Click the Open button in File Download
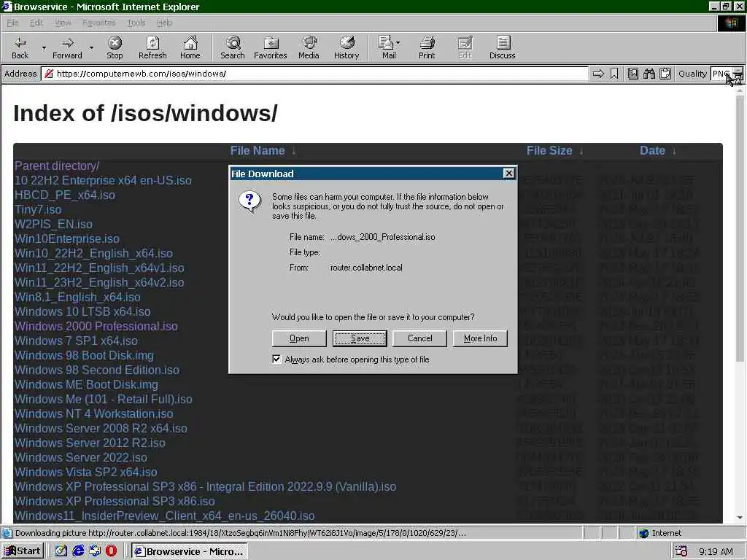 (x=299, y=338)
